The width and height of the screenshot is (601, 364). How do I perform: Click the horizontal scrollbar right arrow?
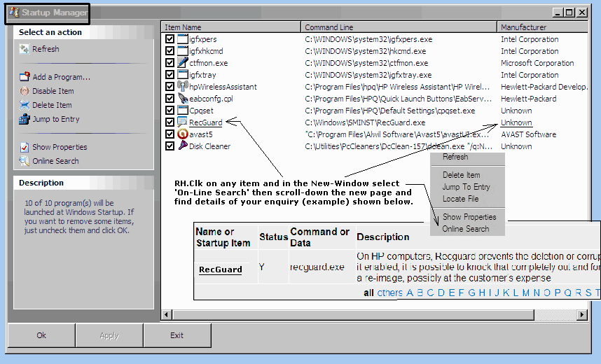[582, 315]
